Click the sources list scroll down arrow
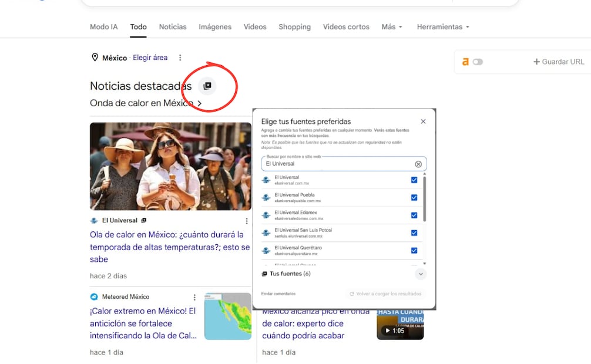 click(x=425, y=264)
